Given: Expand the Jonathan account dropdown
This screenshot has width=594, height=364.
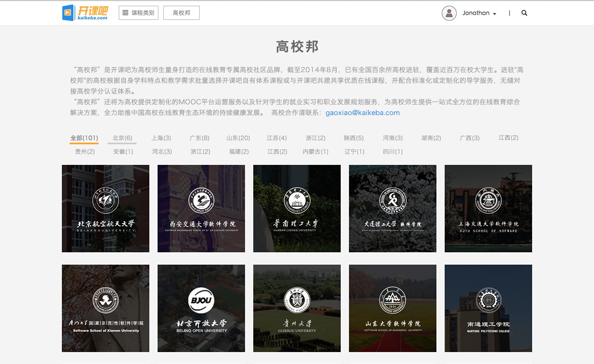Looking at the screenshot, I should [x=479, y=13].
